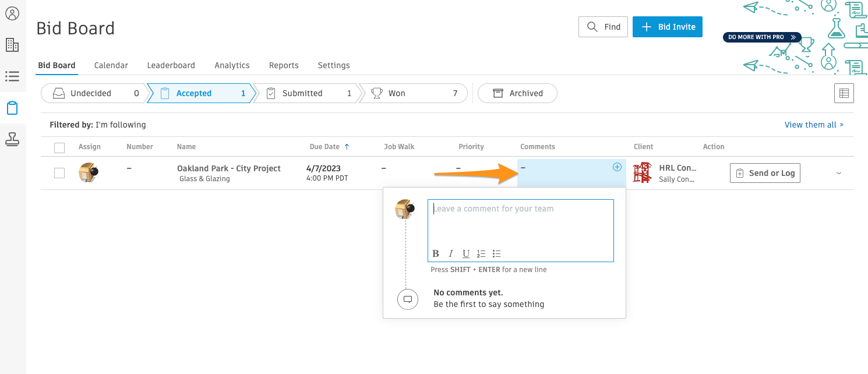Open the Calendar tab
Screen dimensions: 868x374
click(111, 65)
